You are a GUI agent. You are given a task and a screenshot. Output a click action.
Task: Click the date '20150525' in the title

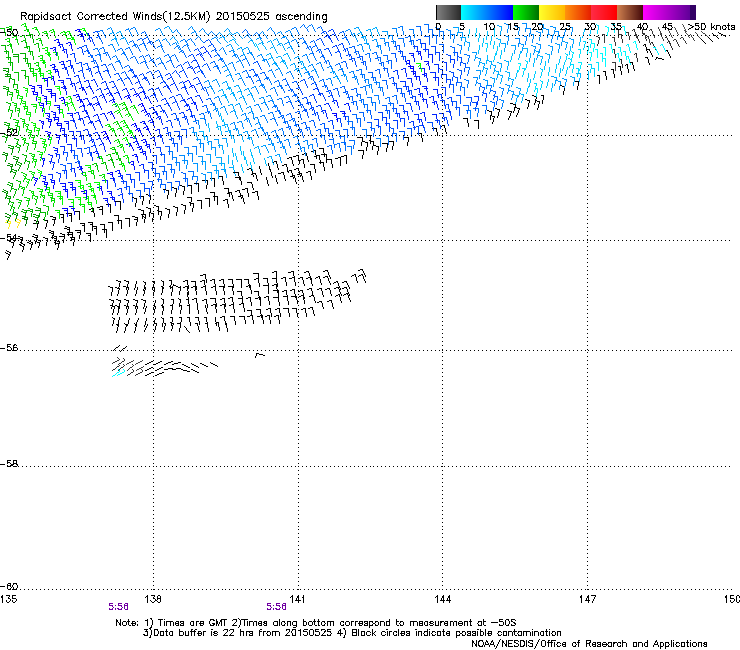pos(242,16)
